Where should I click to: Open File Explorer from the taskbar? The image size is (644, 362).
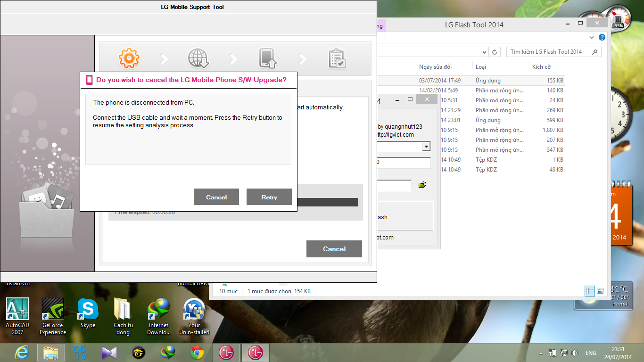[50, 353]
